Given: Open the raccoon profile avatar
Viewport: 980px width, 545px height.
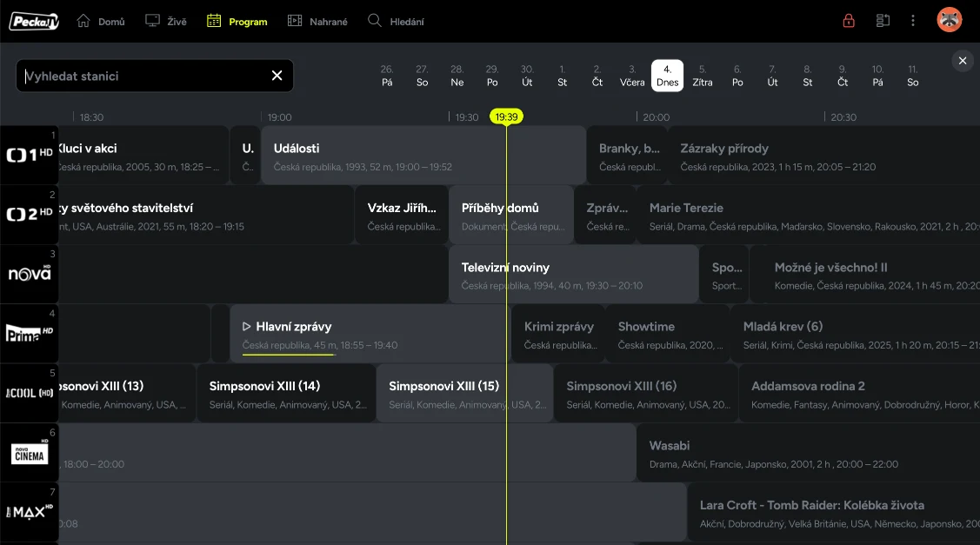Looking at the screenshot, I should coord(949,21).
